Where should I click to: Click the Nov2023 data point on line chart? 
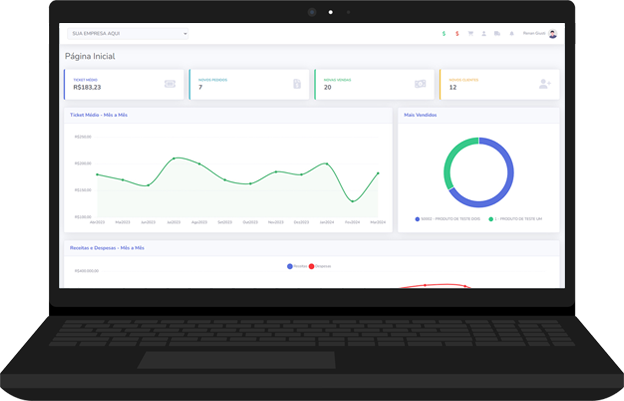(276, 172)
